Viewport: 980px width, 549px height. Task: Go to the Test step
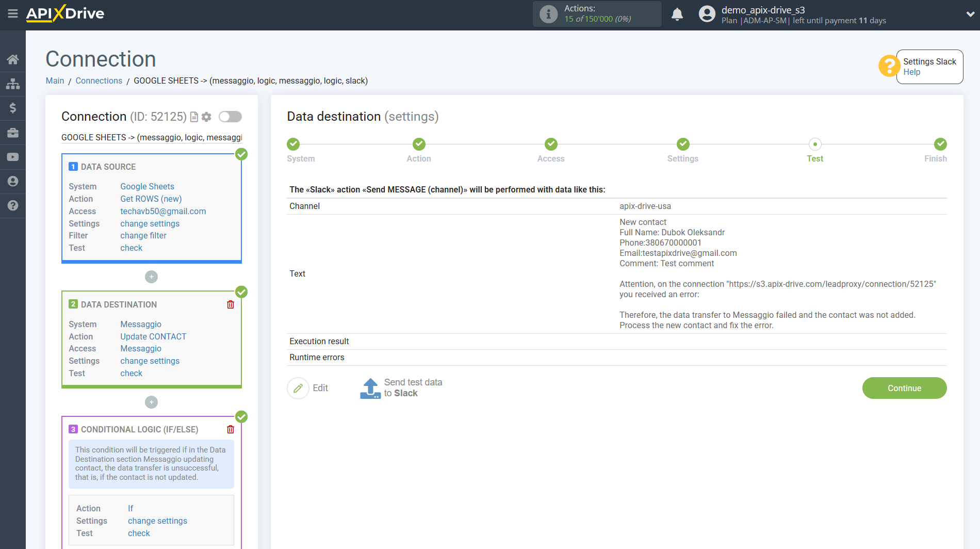pos(815,144)
